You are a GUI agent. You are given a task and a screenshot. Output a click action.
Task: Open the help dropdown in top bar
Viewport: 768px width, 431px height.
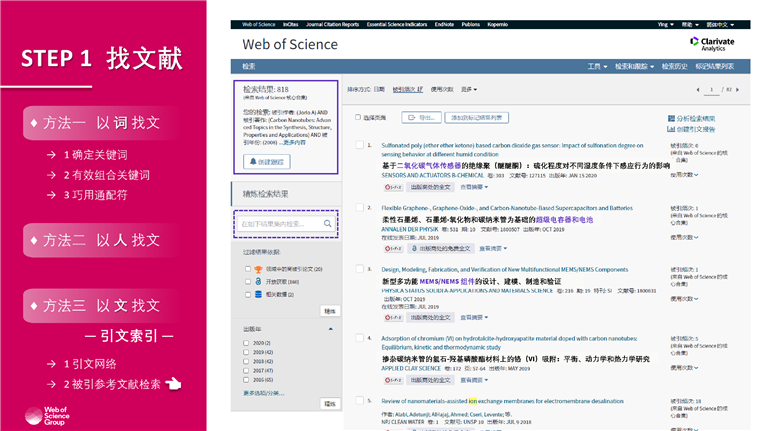[691, 24]
